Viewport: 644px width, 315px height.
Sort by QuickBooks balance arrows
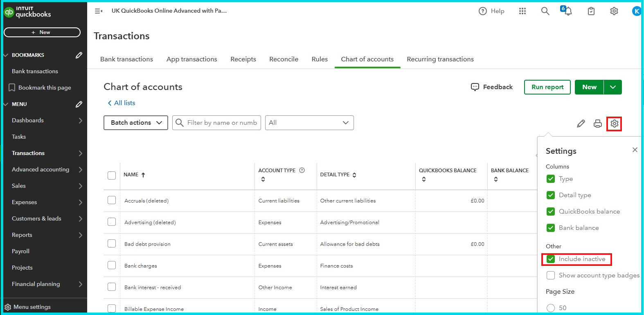click(x=424, y=179)
